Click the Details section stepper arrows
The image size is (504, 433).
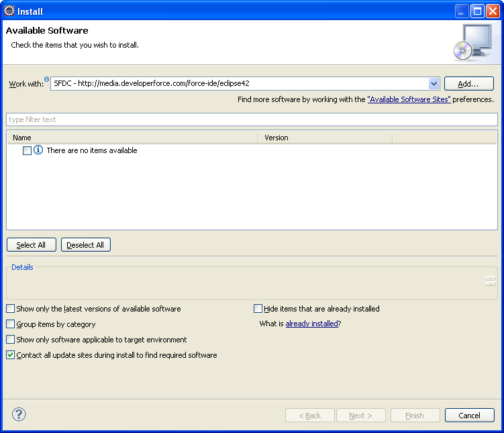490,281
